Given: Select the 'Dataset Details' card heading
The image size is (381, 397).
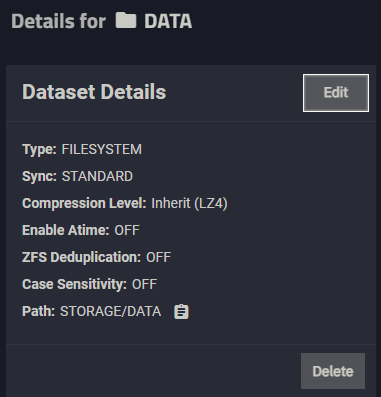Looking at the screenshot, I should click(x=94, y=92).
